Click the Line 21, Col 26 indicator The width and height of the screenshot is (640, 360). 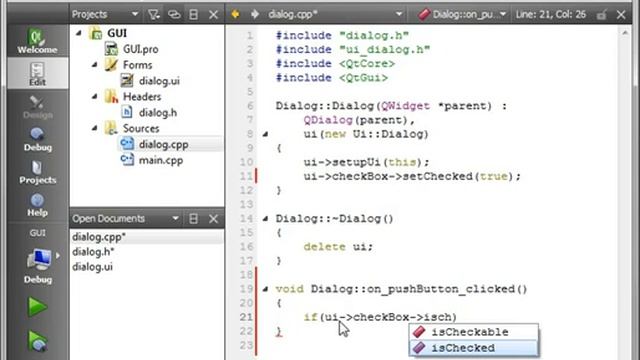[x=550, y=14]
